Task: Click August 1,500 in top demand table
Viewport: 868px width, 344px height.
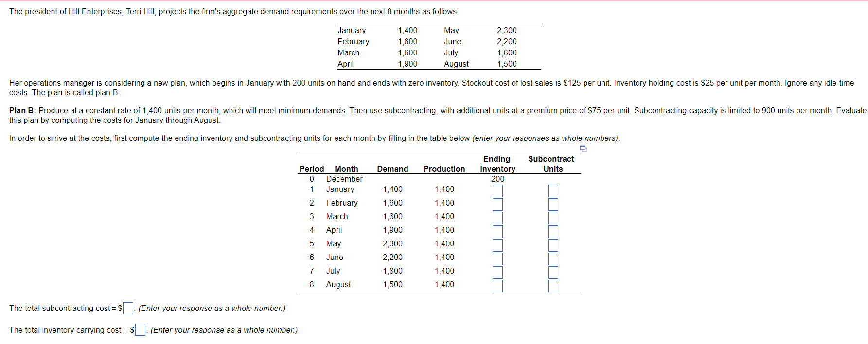Action: (x=507, y=64)
